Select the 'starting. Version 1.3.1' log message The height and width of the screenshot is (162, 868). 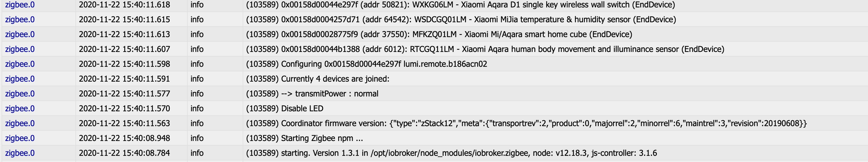point(451,153)
